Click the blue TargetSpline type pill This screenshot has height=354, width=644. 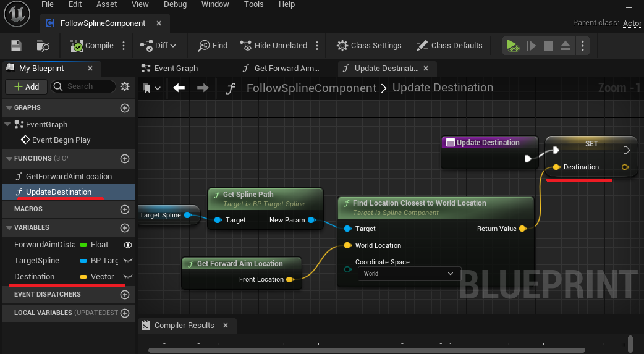(83, 261)
